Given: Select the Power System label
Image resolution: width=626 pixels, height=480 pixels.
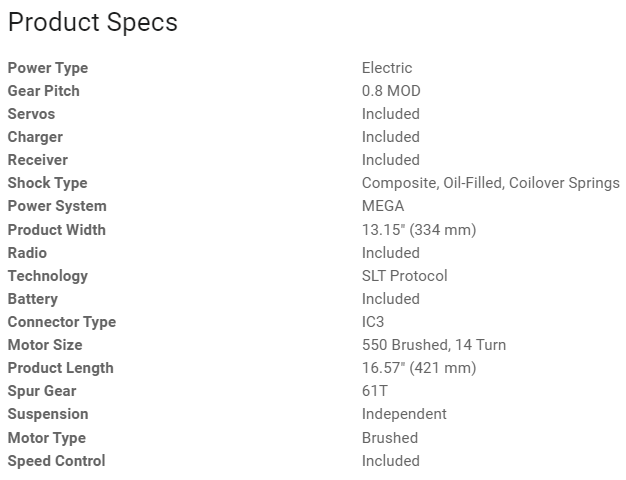Looking at the screenshot, I should pyautogui.click(x=57, y=206).
